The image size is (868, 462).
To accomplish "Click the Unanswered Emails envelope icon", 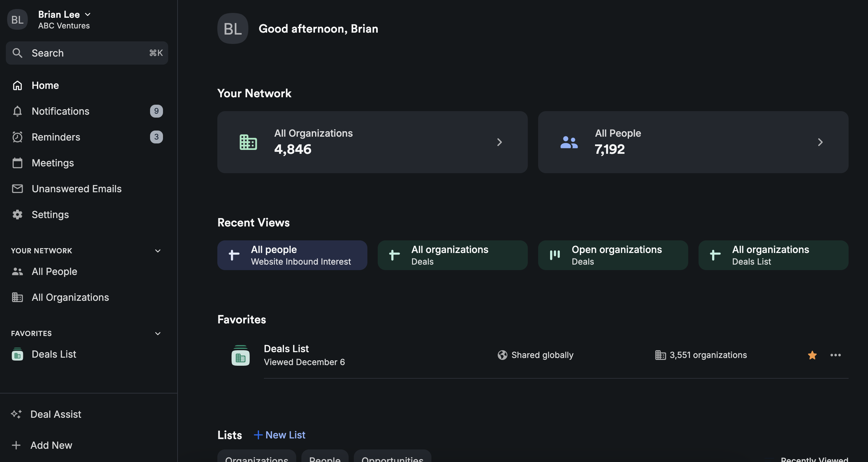I will point(17,189).
